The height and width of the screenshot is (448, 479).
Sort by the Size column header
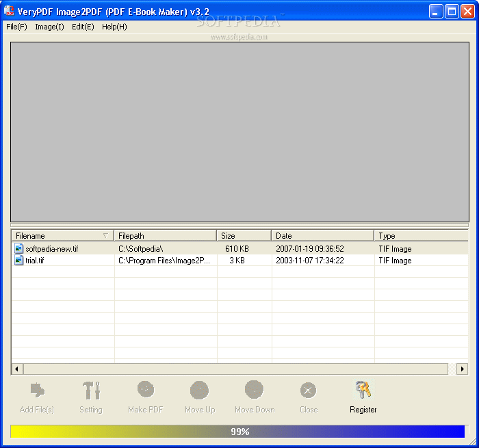click(244, 236)
